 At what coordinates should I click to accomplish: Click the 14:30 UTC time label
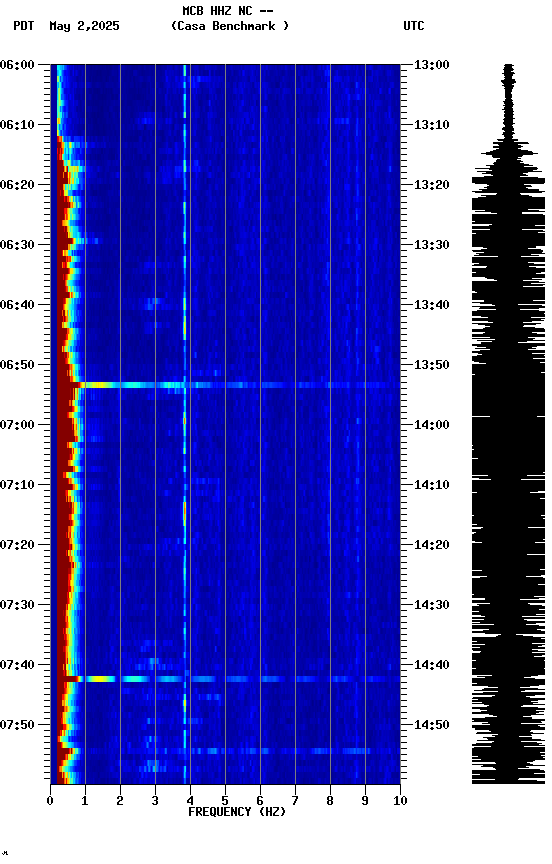tap(432, 605)
